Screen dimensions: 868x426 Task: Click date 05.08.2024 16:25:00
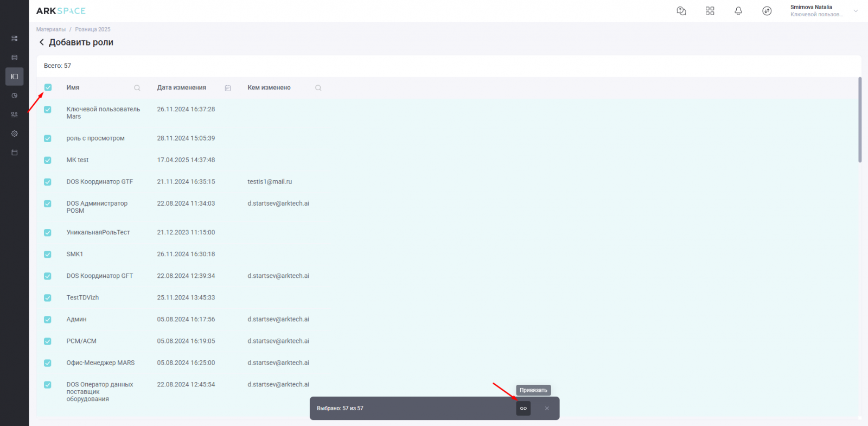186,363
